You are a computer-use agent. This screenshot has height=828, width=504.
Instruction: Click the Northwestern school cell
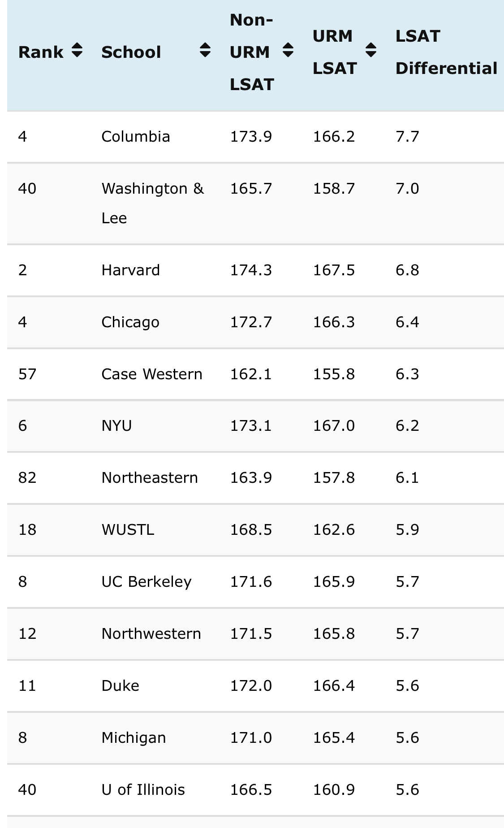coord(151,634)
